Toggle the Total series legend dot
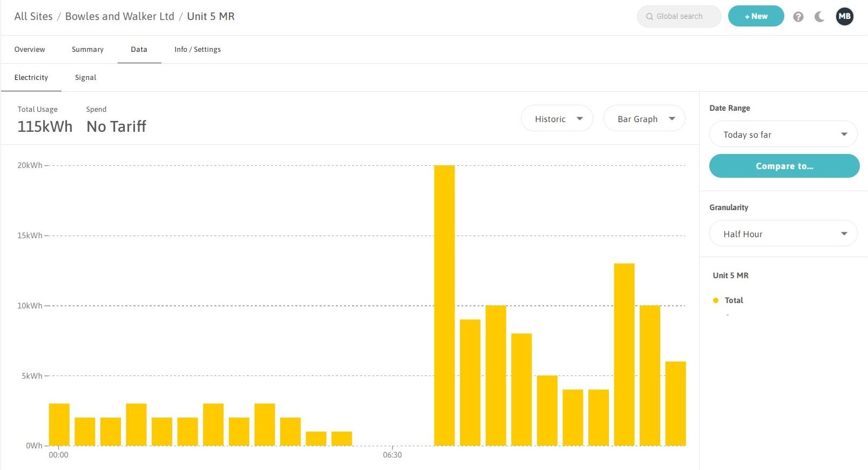The height and width of the screenshot is (470, 868). coord(716,300)
